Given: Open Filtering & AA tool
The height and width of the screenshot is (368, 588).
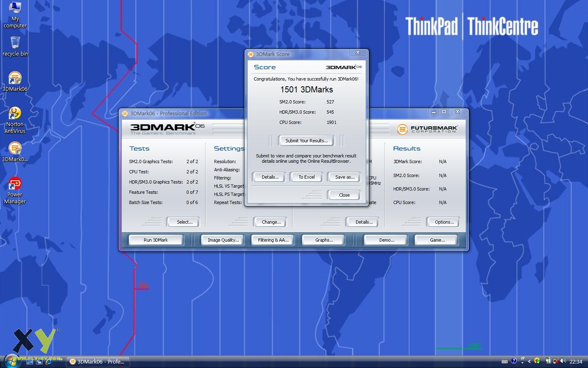Looking at the screenshot, I should tap(273, 240).
